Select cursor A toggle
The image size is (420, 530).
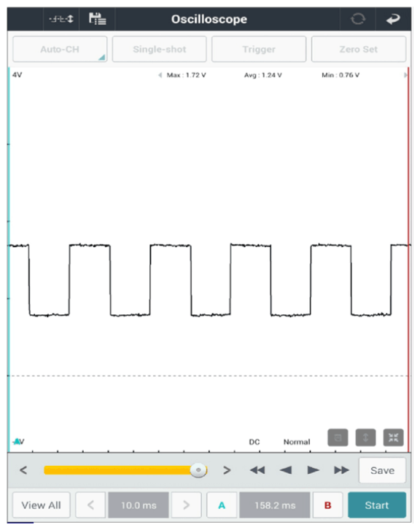click(x=222, y=505)
